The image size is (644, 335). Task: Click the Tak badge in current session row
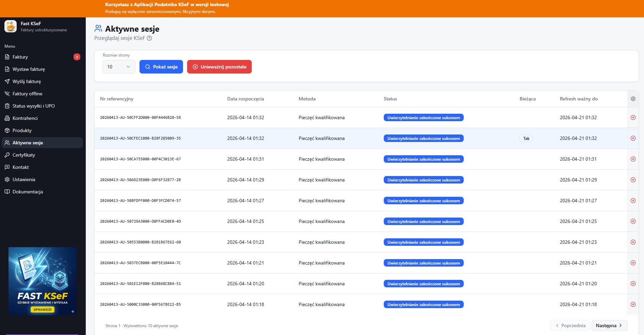(x=526, y=138)
